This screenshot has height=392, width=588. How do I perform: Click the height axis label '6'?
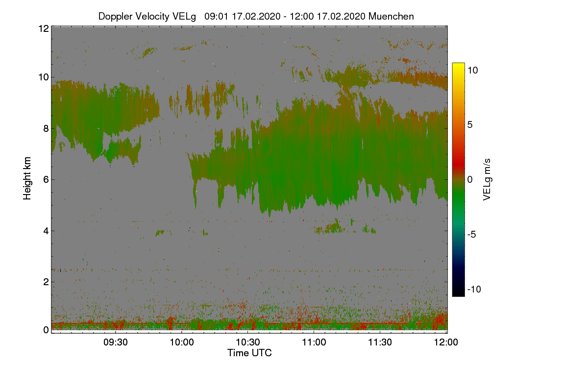46,179
